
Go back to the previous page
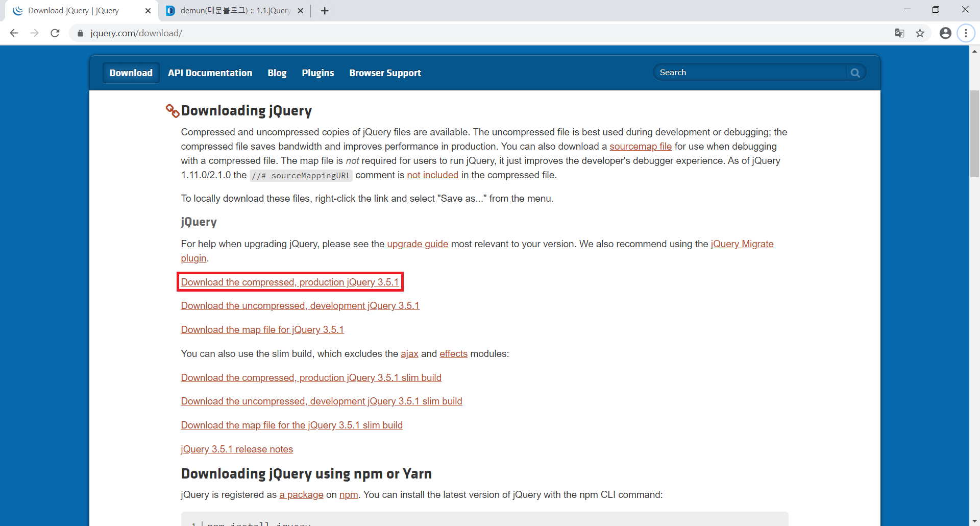14,33
